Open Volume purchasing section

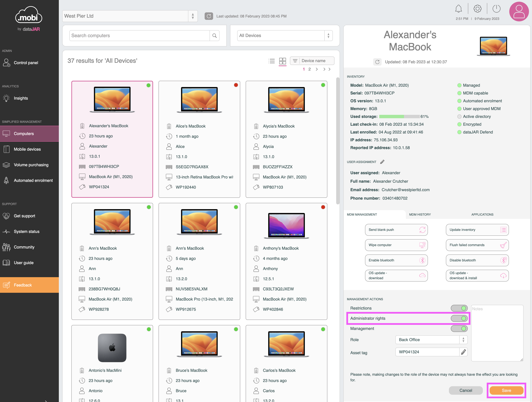pos(29,165)
